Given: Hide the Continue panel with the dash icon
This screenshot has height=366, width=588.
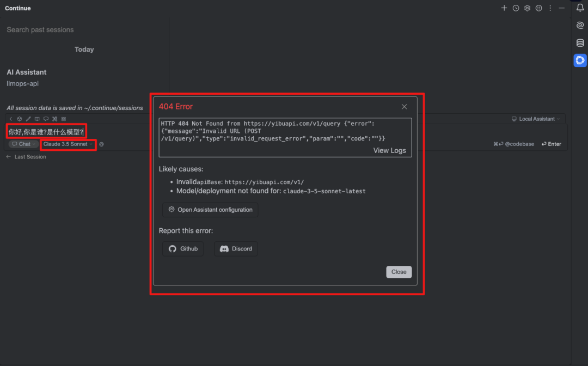Looking at the screenshot, I should click(x=562, y=8).
